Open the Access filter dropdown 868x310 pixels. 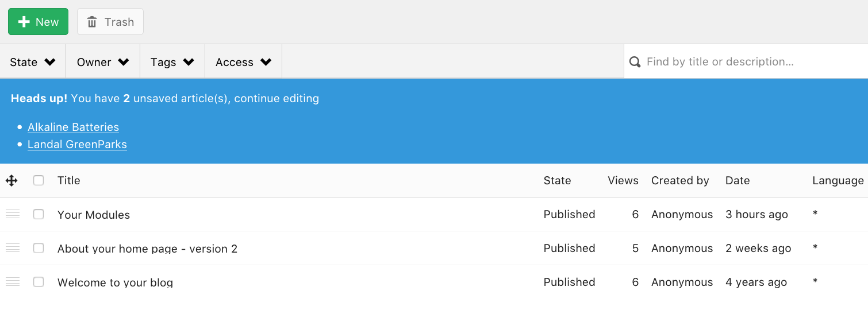243,62
